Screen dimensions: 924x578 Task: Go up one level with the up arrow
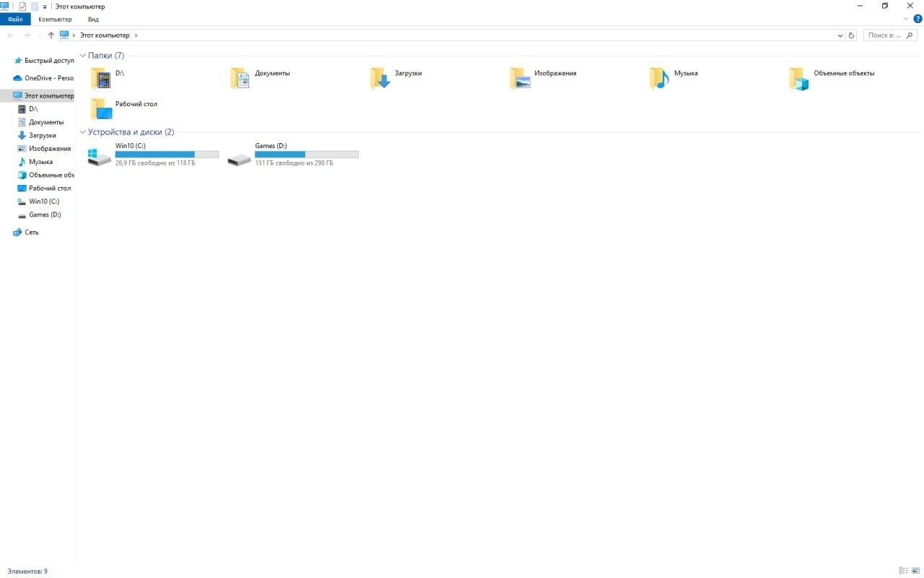(51, 35)
